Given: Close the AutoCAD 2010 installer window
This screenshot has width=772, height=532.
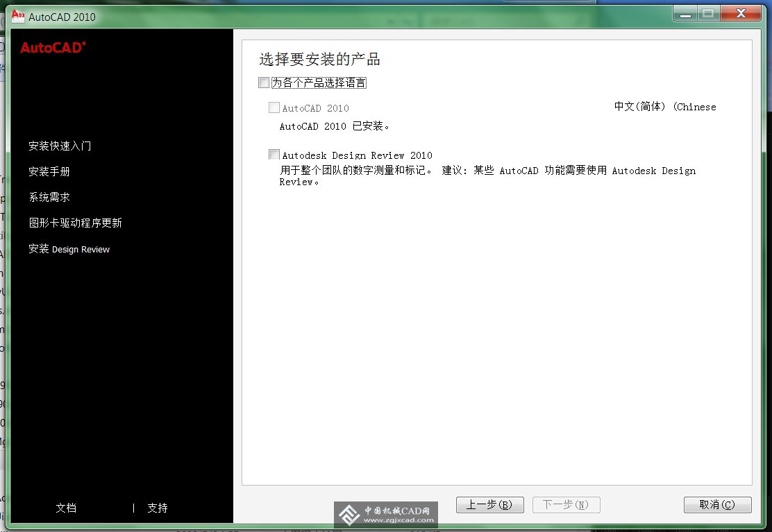Looking at the screenshot, I should tap(741, 14).
